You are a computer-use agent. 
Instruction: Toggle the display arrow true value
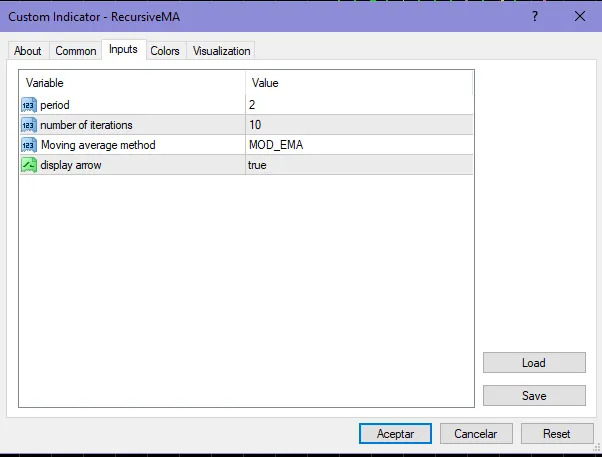pos(359,165)
